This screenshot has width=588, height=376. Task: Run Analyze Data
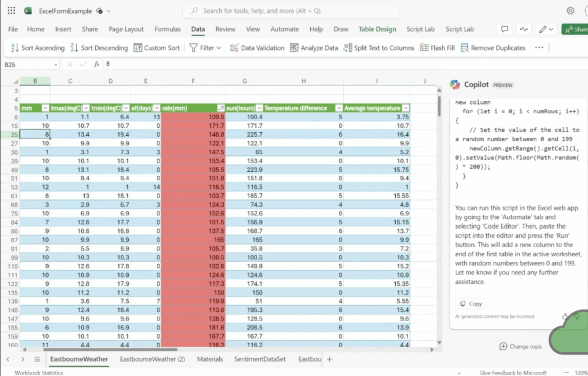(x=313, y=47)
